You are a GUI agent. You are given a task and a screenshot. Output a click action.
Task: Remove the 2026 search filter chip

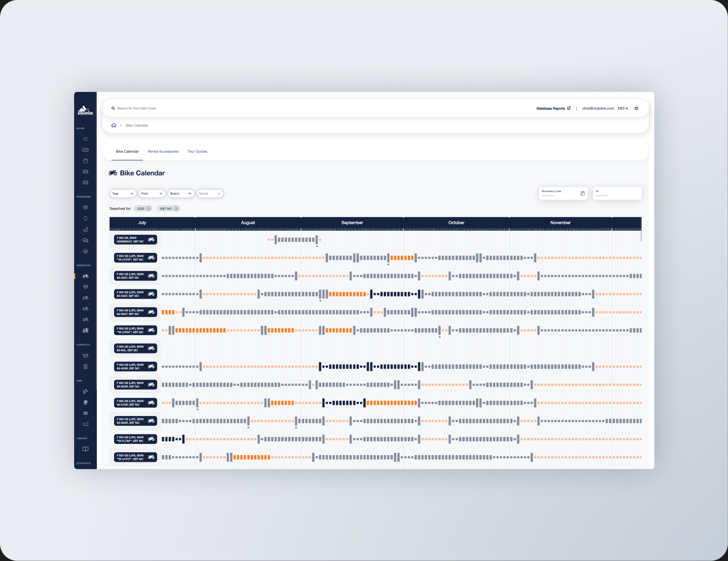[148, 209]
